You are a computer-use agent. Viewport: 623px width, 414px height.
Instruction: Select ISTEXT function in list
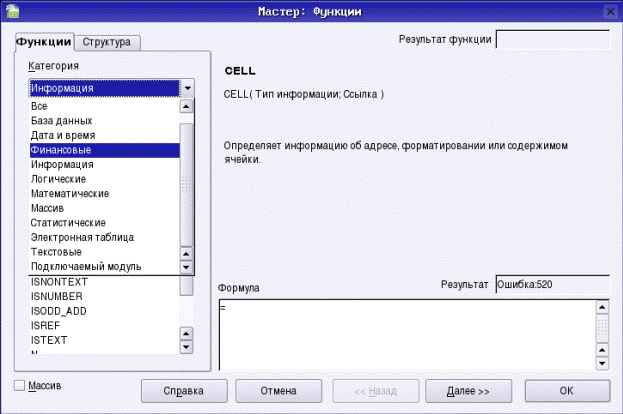click(x=104, y=340)
